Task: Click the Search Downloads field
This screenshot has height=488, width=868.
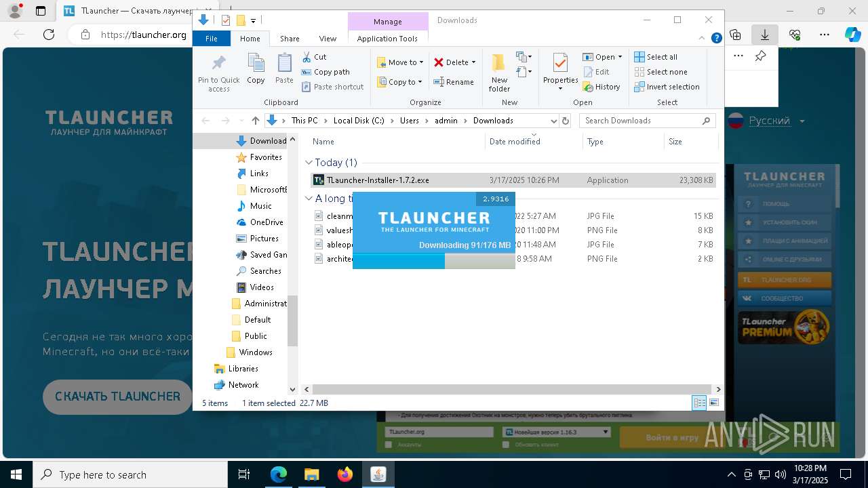Action: [x=648, y=121]
